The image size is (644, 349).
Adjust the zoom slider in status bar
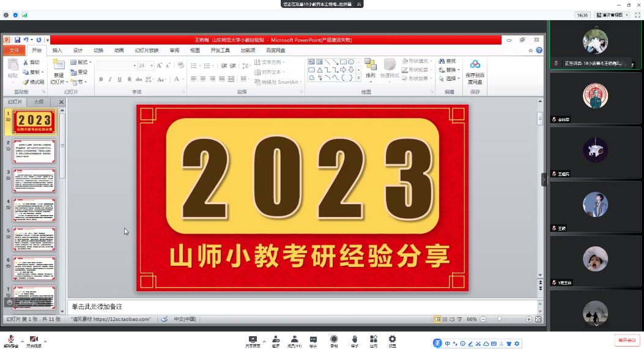pyautogui.click(x=500, y=319)
